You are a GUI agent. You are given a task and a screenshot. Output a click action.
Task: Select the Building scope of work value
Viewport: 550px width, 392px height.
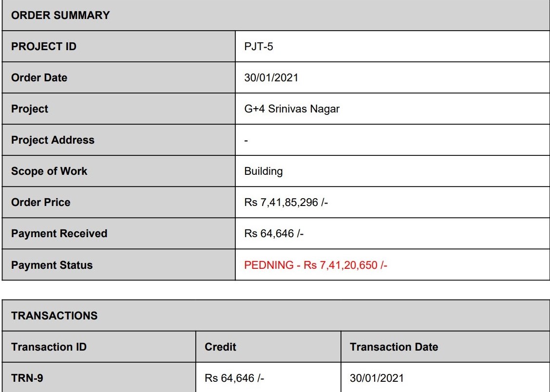264,171
